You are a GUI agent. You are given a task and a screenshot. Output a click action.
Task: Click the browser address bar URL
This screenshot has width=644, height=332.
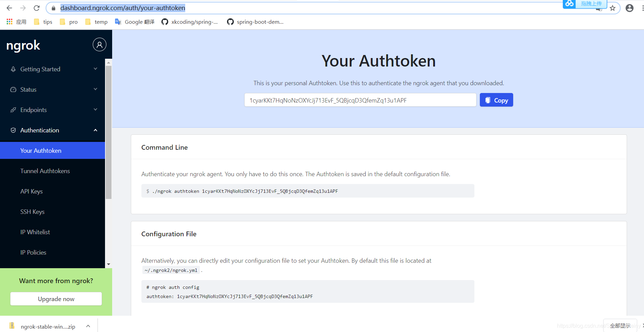pyautogui.click(x=123, y=8)
